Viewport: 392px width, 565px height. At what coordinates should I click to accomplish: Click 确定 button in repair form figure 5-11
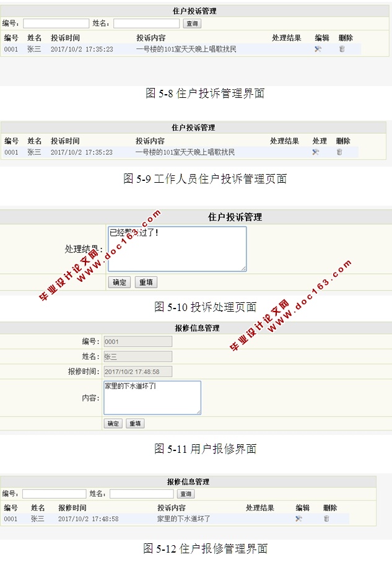pyautogui.click(x=113, y=423)
